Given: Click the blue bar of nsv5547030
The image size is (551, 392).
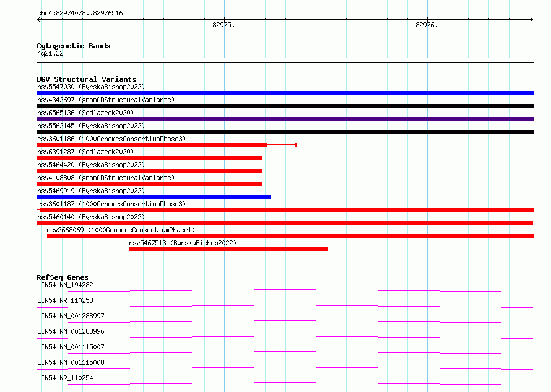Looking at the screenshot, I should point(285,93).
